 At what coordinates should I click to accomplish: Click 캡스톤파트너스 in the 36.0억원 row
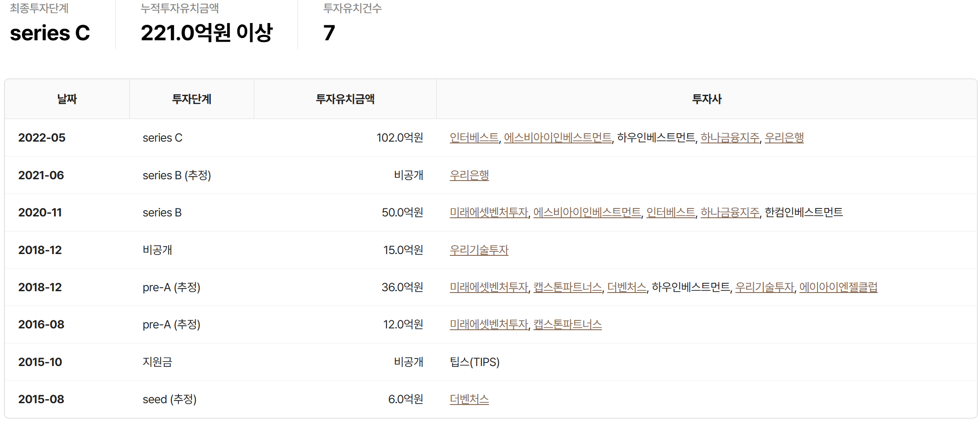(567, 287)
